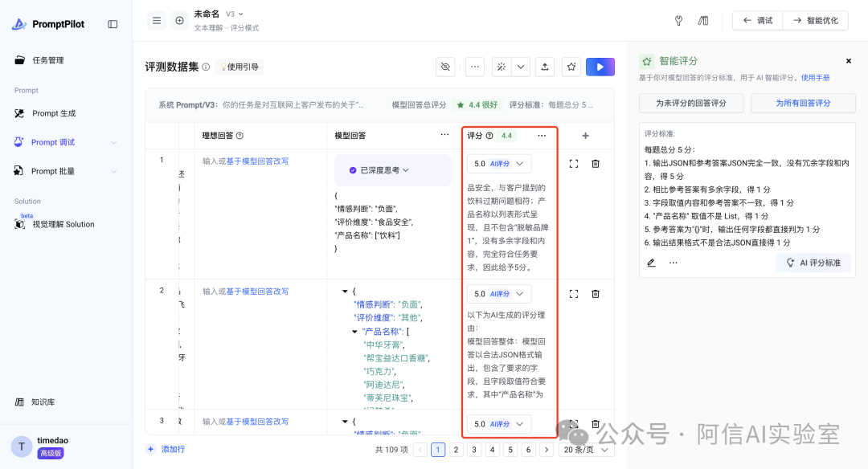Expand row 1 to fullscreen view

pos(574,164)
